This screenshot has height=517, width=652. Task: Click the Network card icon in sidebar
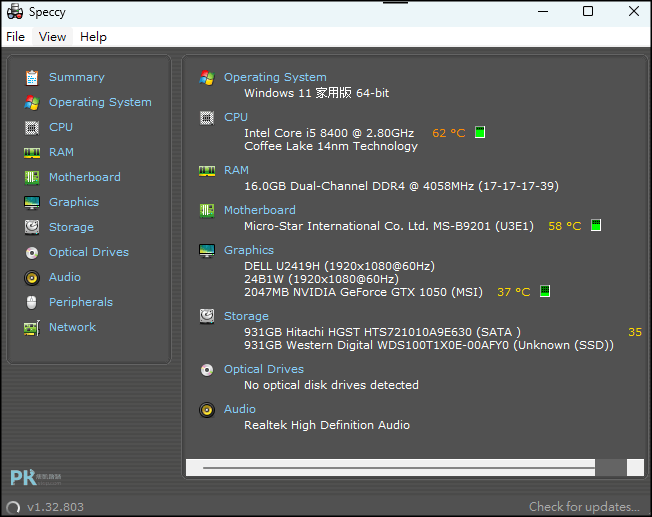[32, 328]
